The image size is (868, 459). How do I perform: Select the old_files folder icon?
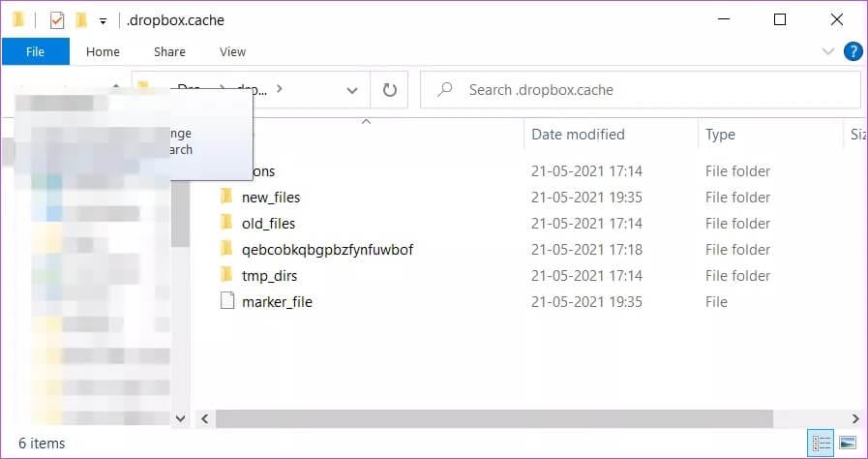[x=226, y=223]
